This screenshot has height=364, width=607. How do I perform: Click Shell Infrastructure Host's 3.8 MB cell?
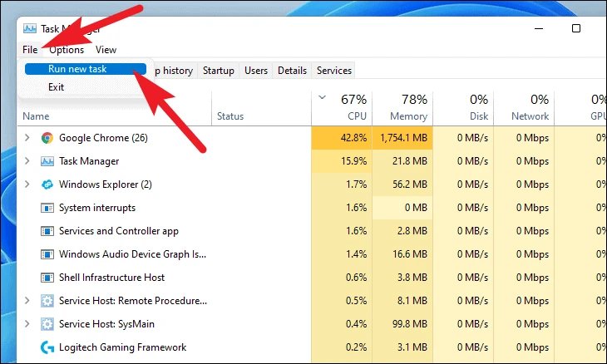402,278
